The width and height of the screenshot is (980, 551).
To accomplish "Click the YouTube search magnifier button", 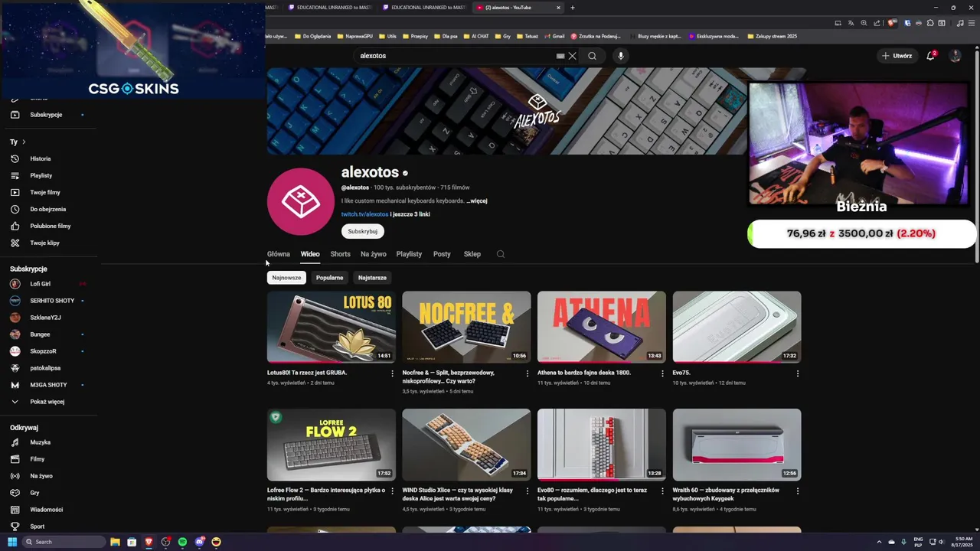I will (592, 56).
